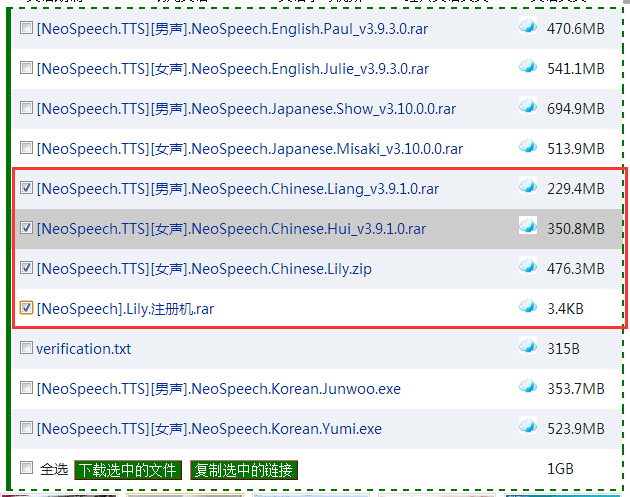Click cloud icon for Lily.注册机.rar
630x497 pixels.
coord(528,306)
